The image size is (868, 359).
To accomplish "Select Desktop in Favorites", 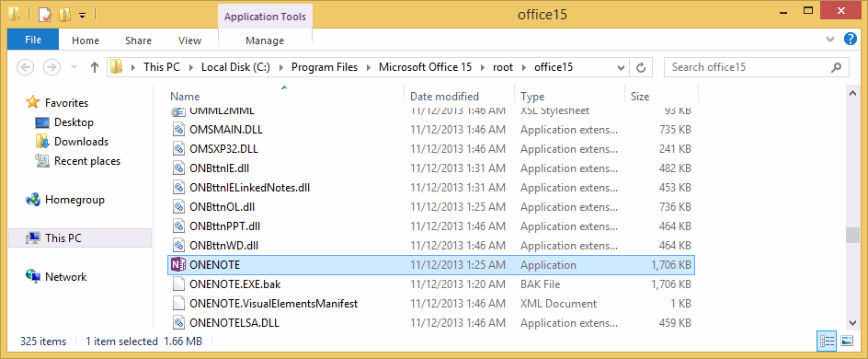I will pos(74,122).
